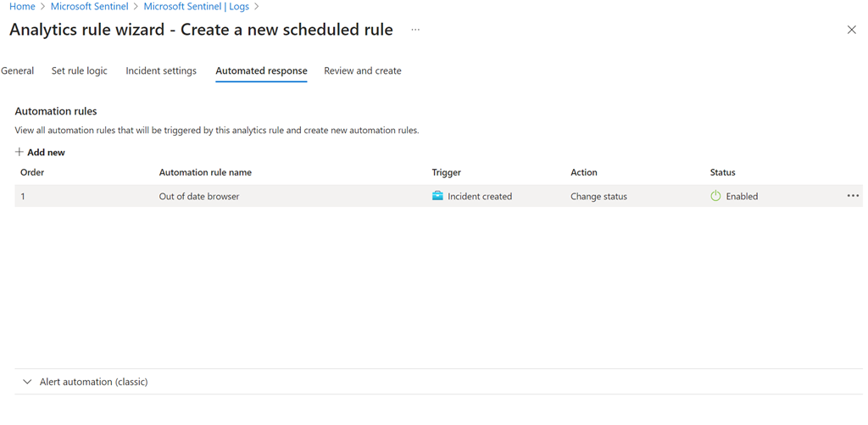The width and height of the screenshot is (868, 425).
Task: Go to the Incident settings tab
Action: click(x=161, y=71)
